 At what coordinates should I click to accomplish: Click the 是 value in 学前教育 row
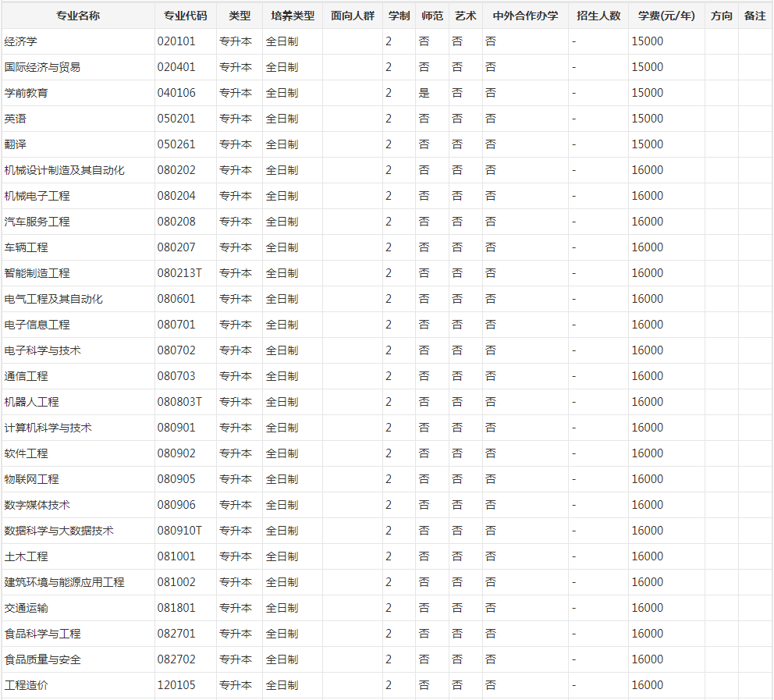pos(424,93)
